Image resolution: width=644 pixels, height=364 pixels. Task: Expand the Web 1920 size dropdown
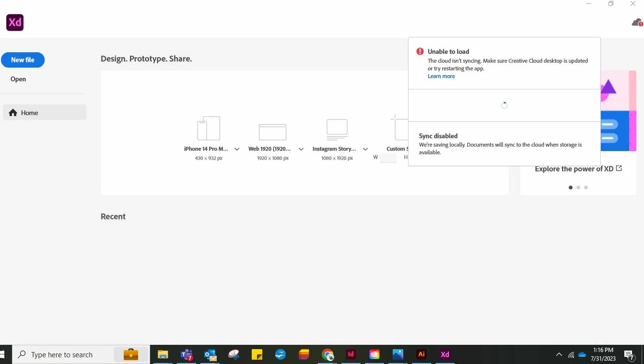click(301, 149)
